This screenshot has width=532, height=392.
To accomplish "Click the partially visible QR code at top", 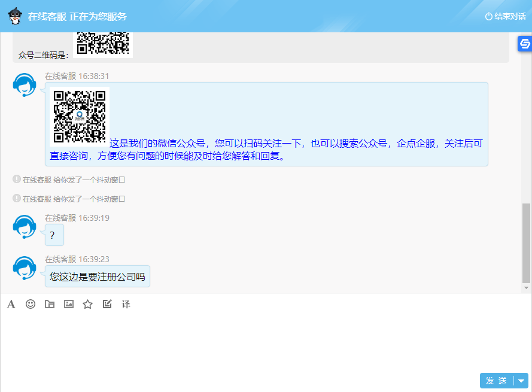I will [x=103, y=42].
